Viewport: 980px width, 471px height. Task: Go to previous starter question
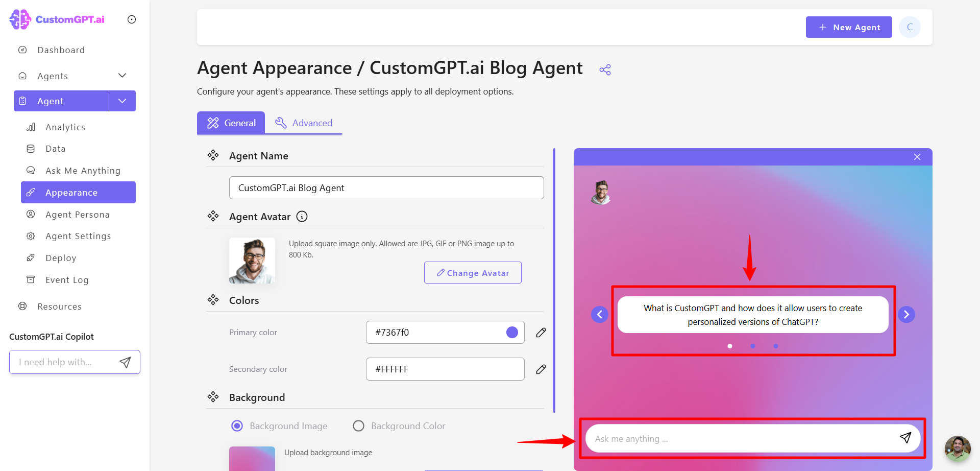point(600,314)
